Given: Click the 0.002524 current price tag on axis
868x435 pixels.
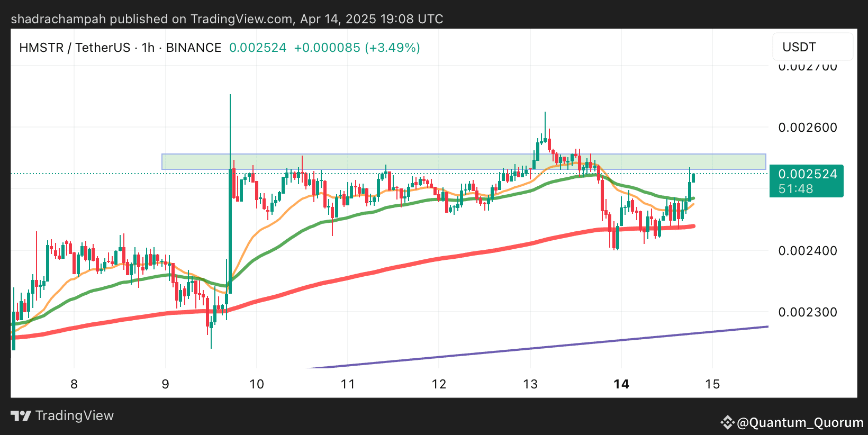Looking at the screenshot, I should pos(807,180).
